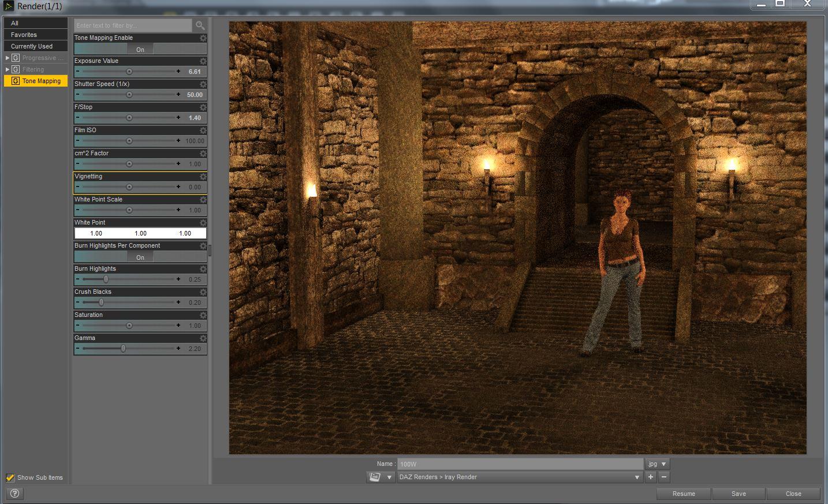Select the Filtering group label
This screenshot has height=504, width=828.
coord(33,69)
